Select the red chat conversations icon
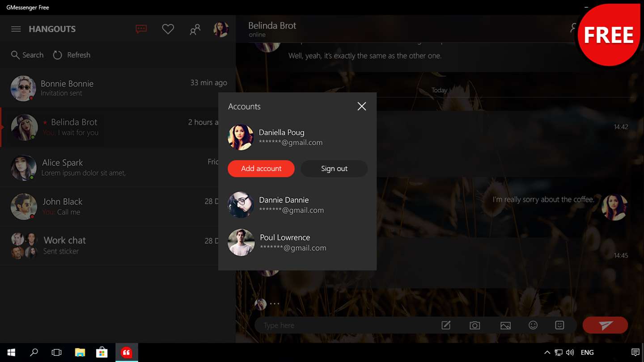The height and width of the screenshot is (362, 644). pos(141,29)
